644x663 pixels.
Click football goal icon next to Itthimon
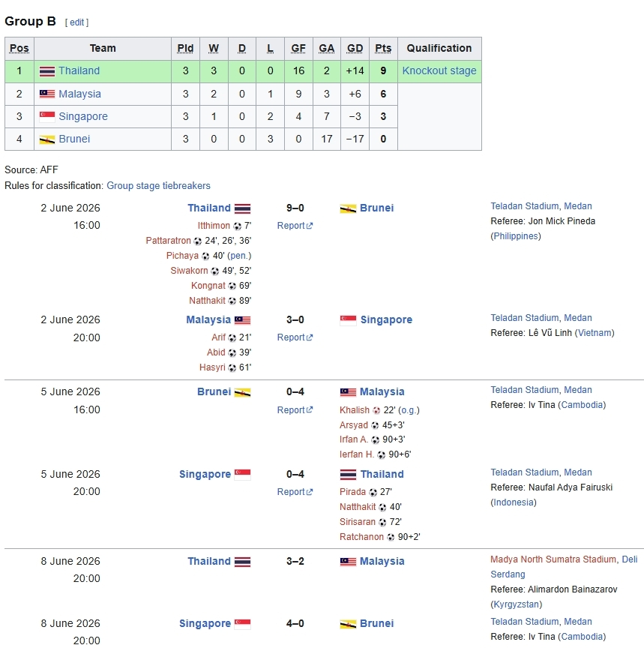(238, 226)
